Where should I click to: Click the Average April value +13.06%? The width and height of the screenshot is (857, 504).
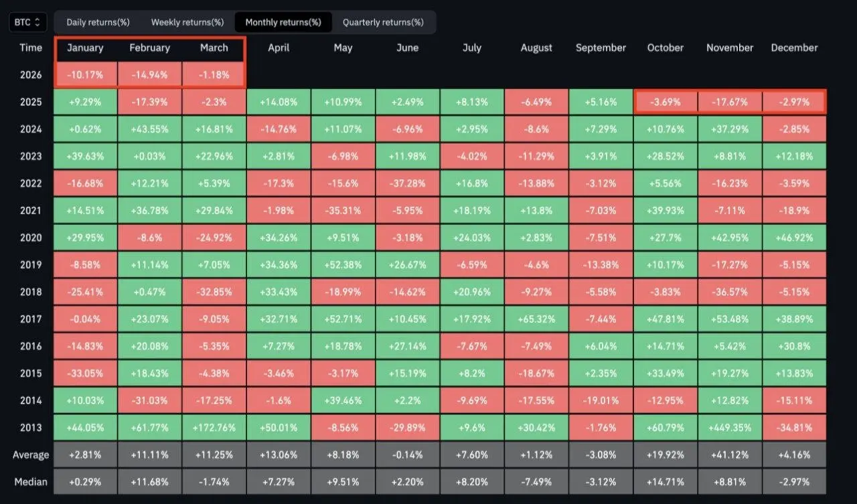pos(279,455)
